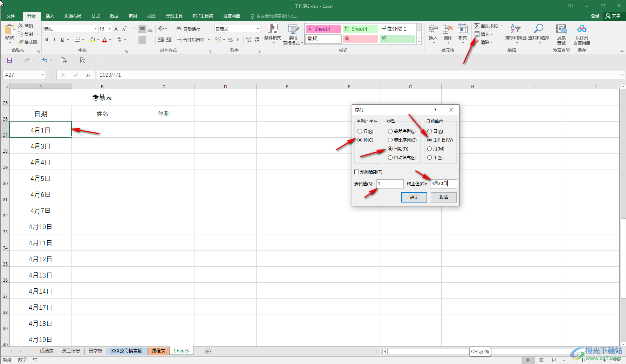Choose the Date type radio option

tap(390, 149)
